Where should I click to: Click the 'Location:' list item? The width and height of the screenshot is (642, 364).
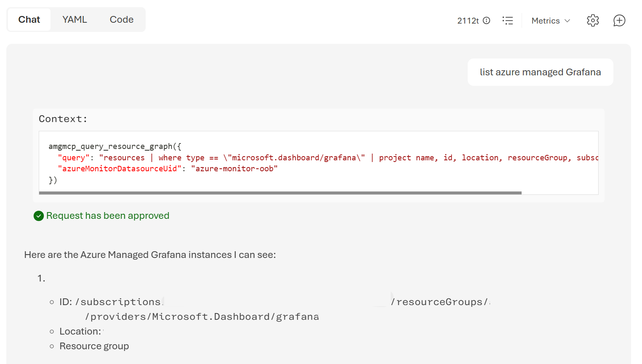tap(80, 332)
